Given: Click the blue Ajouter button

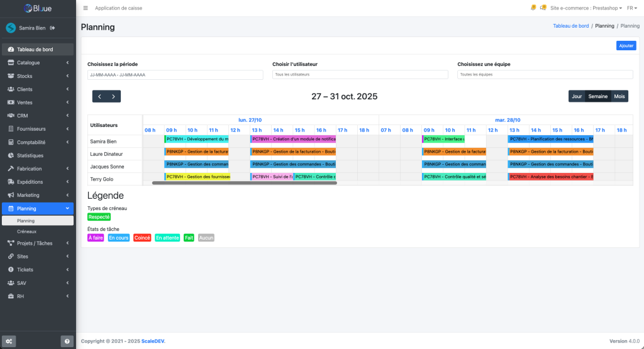Looking at the screenshot, I should click(x=626, y=46).
